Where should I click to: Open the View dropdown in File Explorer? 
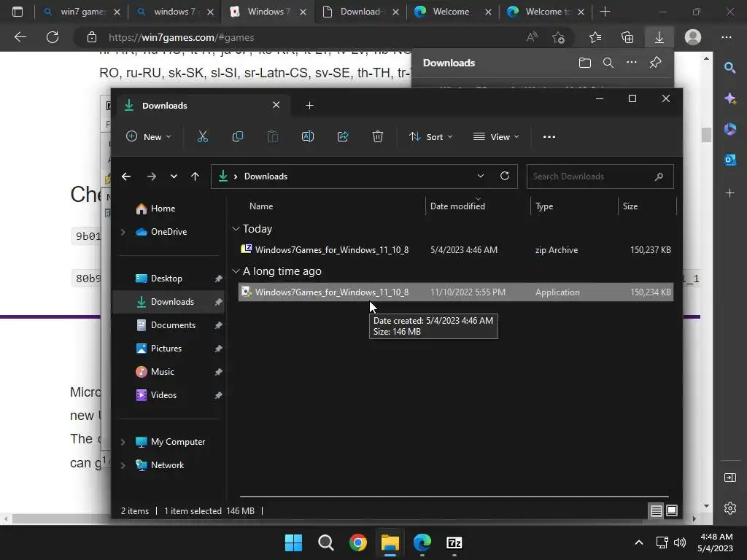(496, 136)
